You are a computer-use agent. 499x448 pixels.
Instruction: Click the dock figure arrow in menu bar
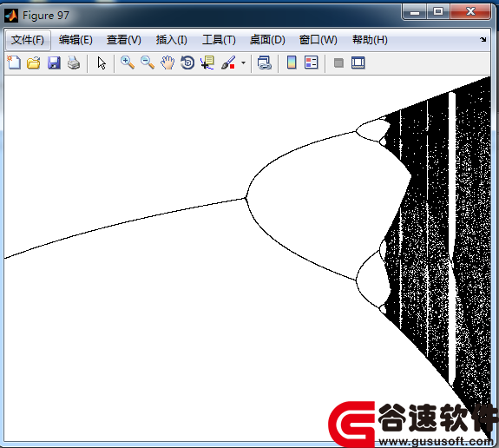[x=483, y=39]
